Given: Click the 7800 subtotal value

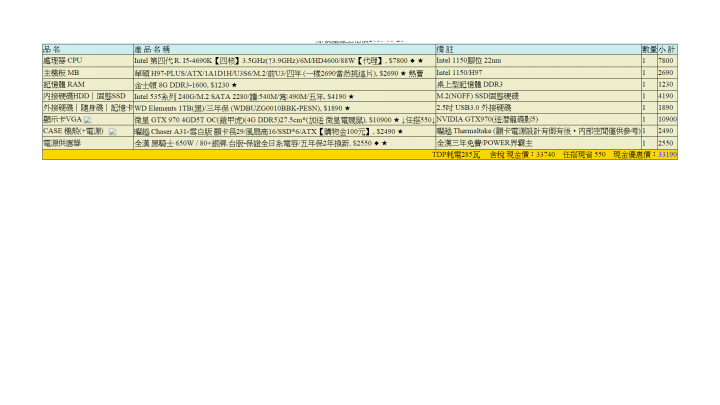Looking at the screenshot, I should click(666, 61).
